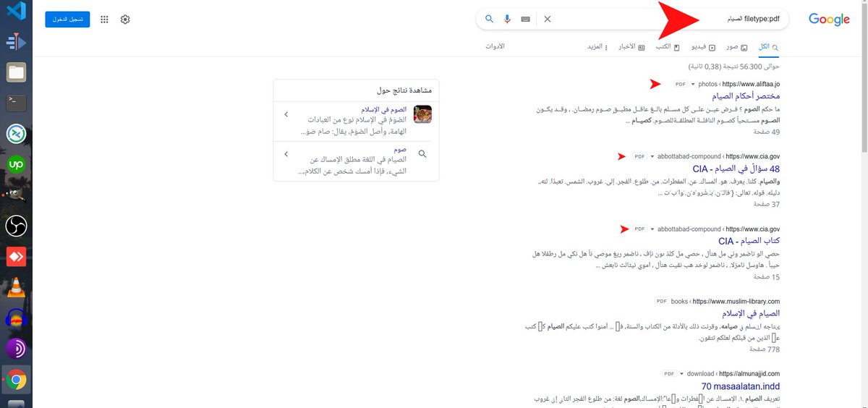Open the Terminal from the dock

click(16, 102)
